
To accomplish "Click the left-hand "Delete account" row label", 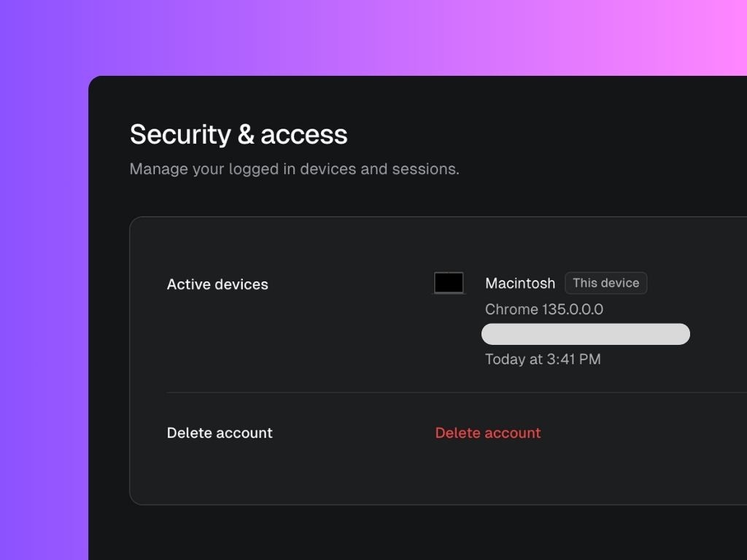I will 220,432.
